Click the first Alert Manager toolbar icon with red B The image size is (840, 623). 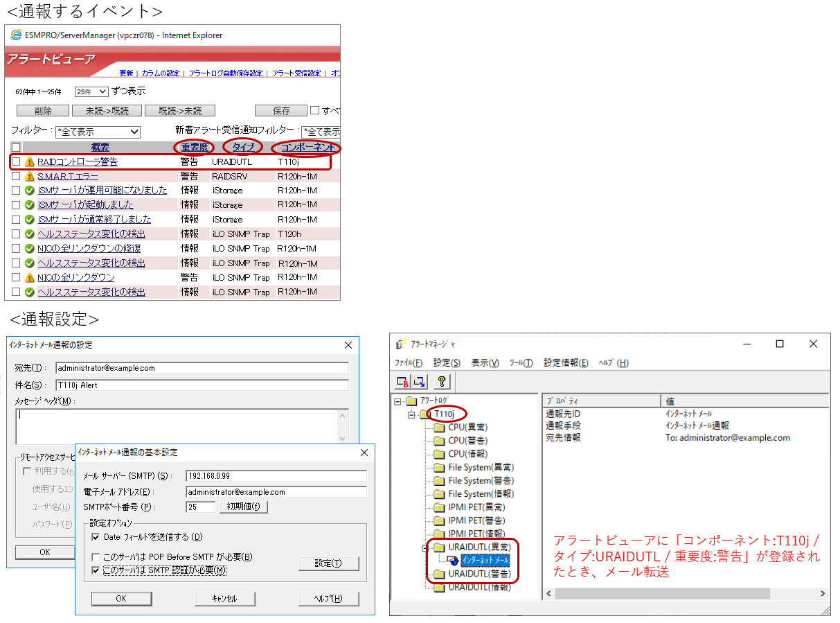point(402,380)
